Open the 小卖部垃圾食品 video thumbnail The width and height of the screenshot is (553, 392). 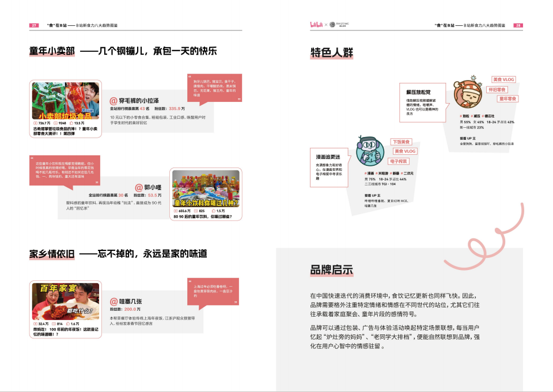coord(65,100)
